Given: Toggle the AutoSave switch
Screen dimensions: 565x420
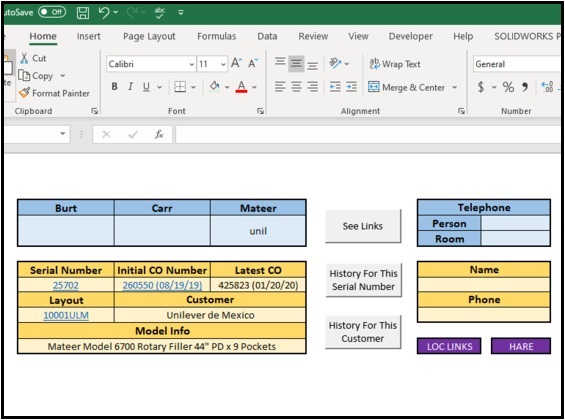Looking at the screenshot, I should (52, 12).
